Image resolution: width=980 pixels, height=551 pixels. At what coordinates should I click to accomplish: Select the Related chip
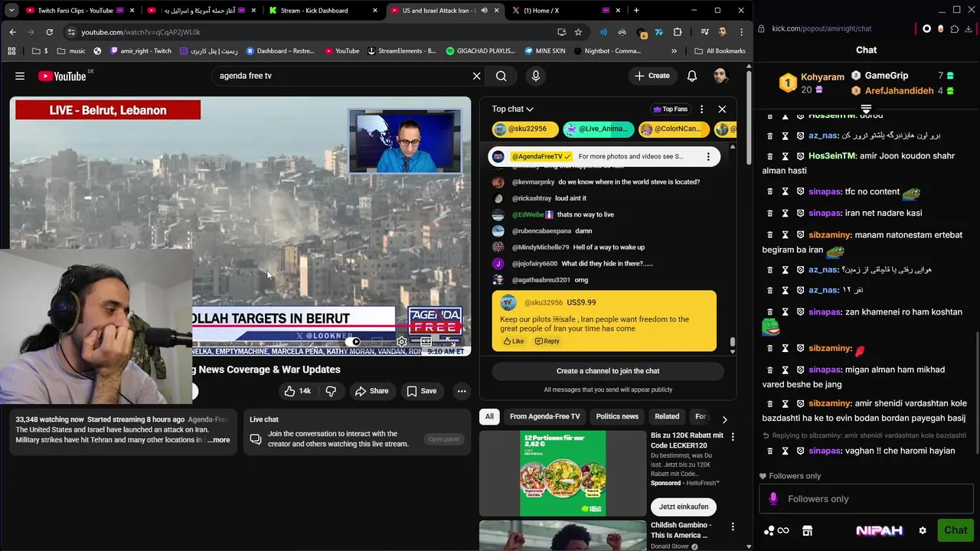(x=667, y=416)
